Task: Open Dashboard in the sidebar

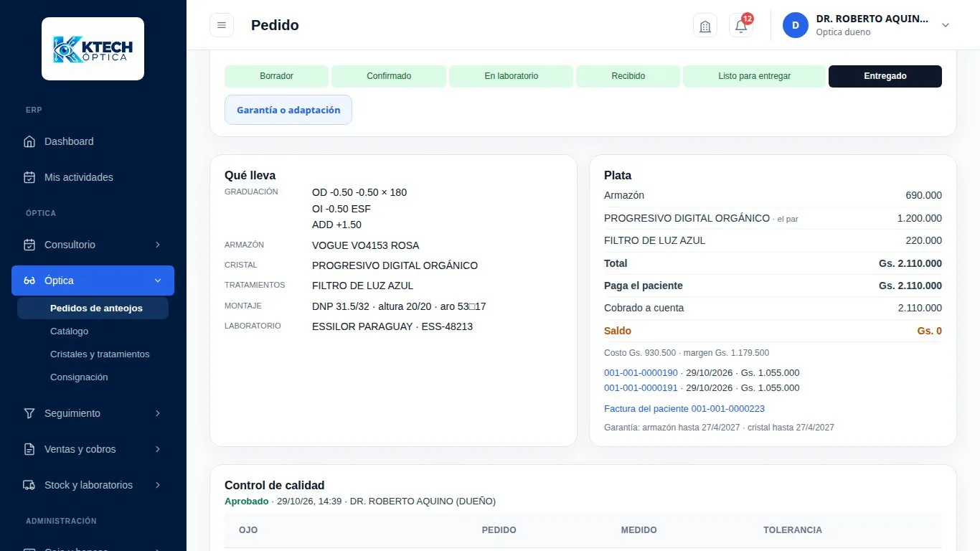Action: [x=93, y=141]
